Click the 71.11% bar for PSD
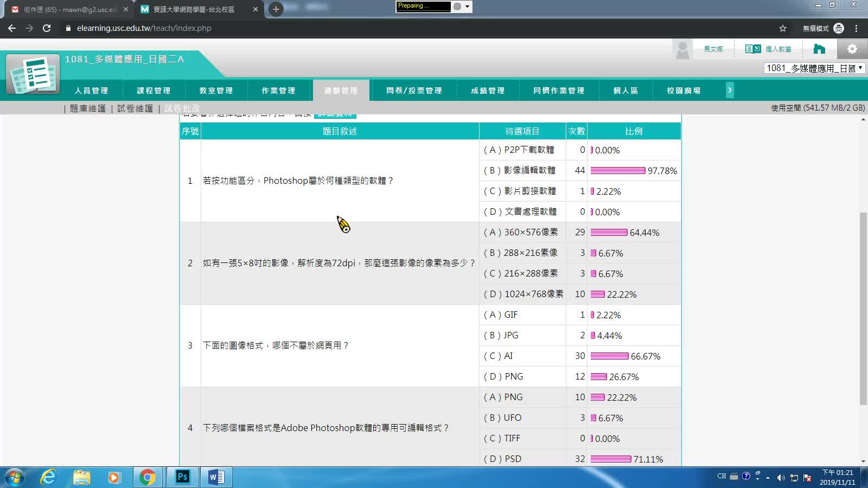 611,459
